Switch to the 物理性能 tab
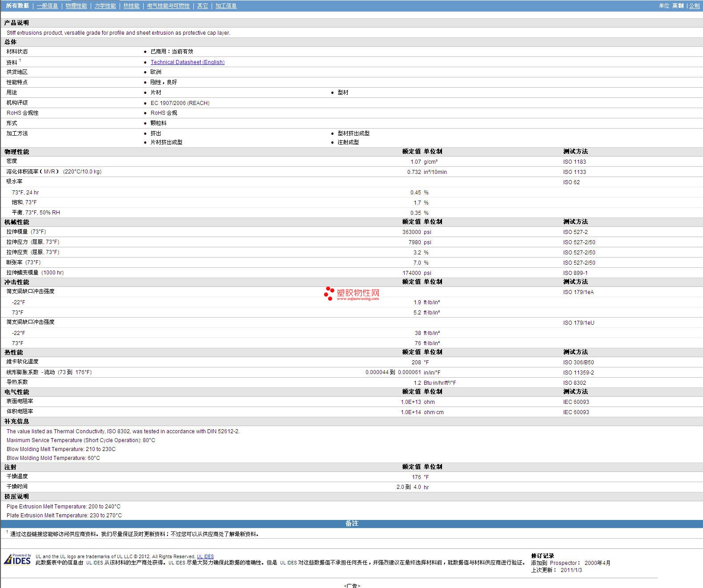 [76, 6]
